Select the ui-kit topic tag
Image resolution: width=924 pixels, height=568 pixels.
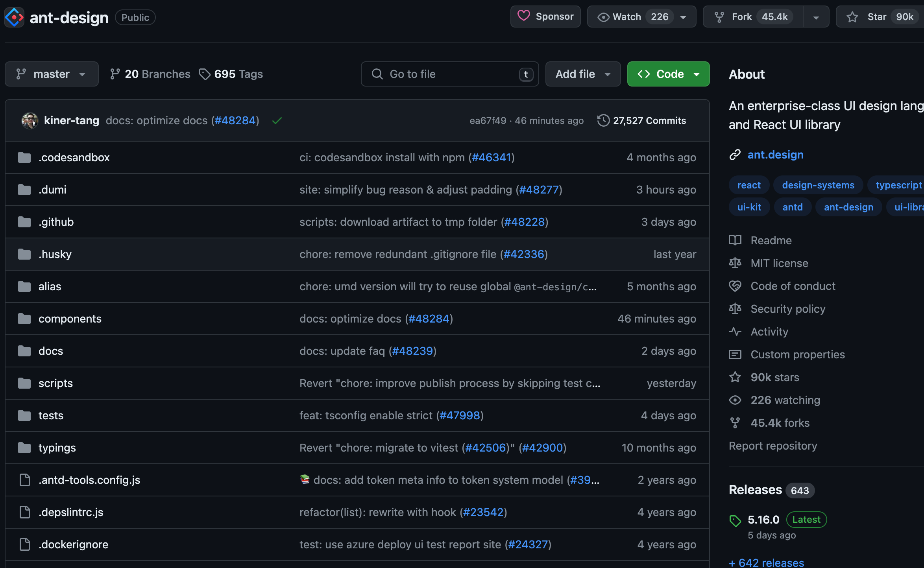(749, 207)
